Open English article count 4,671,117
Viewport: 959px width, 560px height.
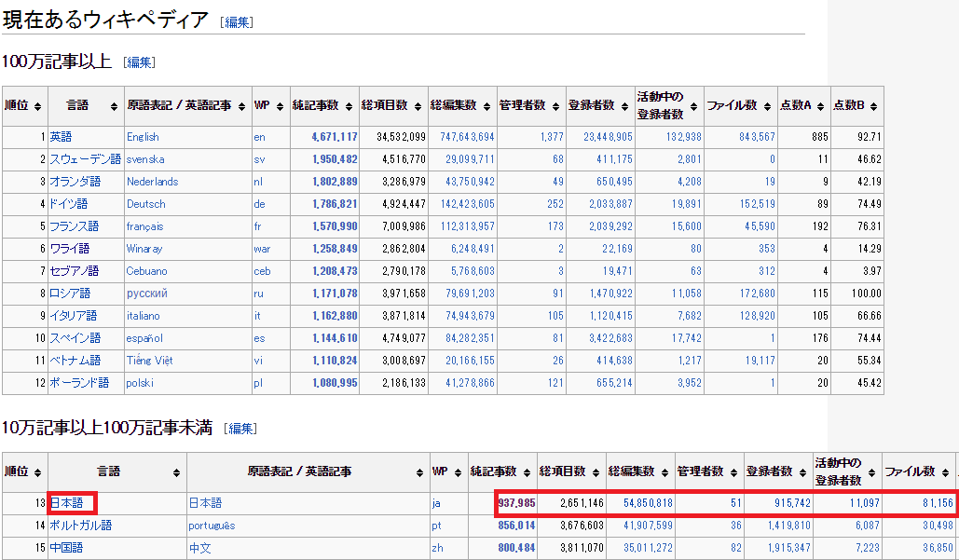335,137
